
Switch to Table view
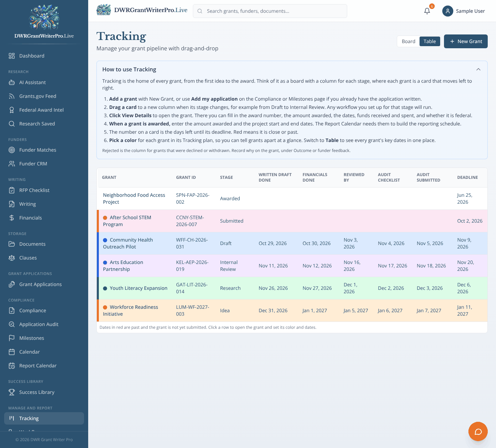pos(430,41)
